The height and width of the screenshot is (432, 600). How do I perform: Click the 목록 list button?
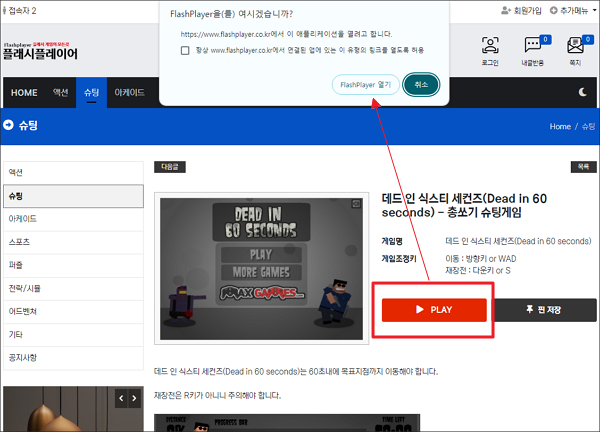tap(583, 167)
